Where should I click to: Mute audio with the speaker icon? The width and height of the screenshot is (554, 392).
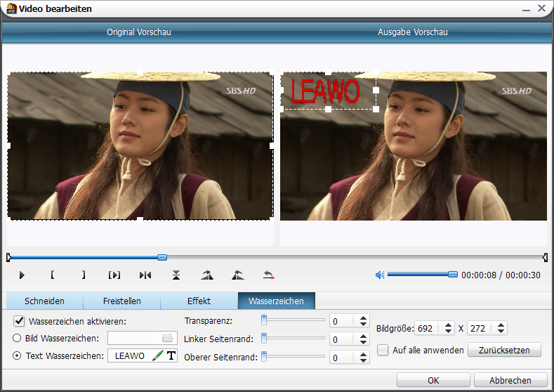tap(380, 275)
